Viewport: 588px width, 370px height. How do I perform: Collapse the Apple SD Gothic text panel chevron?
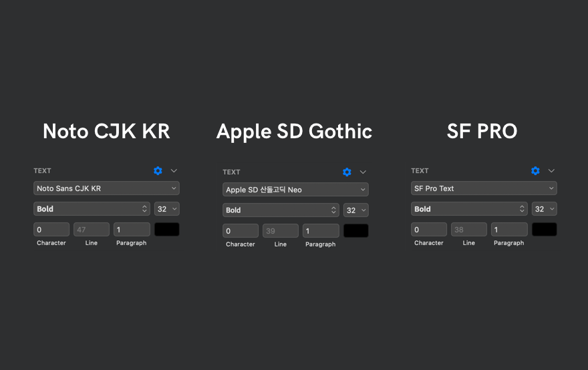pyautogui.click(x=363, y=172)
